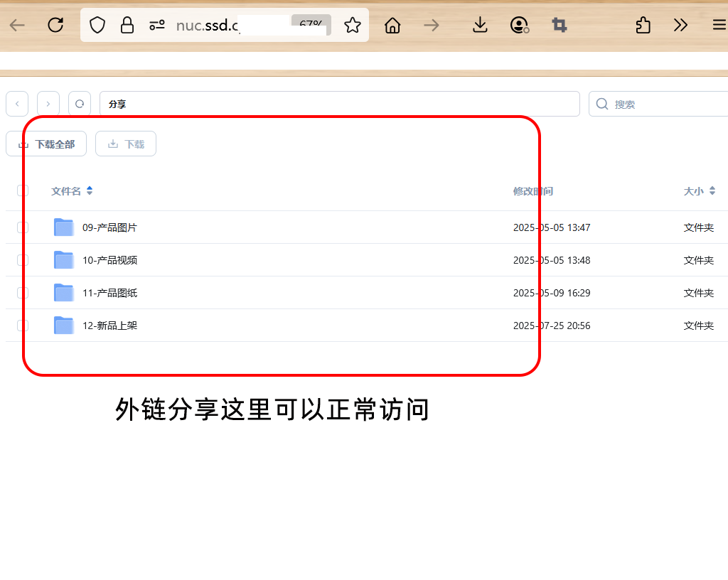Sort by 文件名 column header

pos(72,190)
